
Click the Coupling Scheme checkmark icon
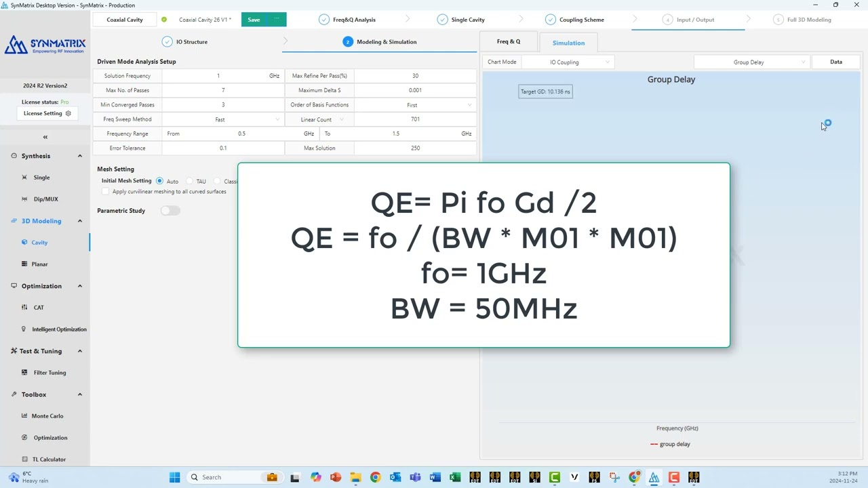pos(550,20)
